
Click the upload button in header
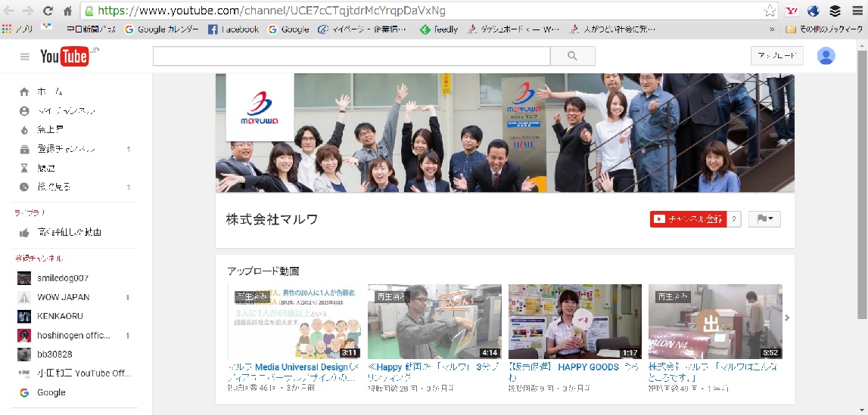tap(776, 56)
